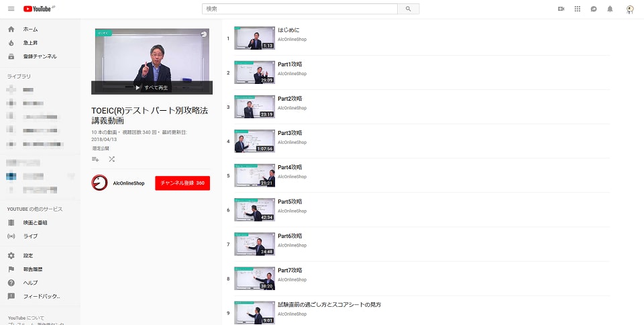Viewport: 644px width, 325px height.
Task: Click the Part7攻略 video title
Action: coord(290,270)
